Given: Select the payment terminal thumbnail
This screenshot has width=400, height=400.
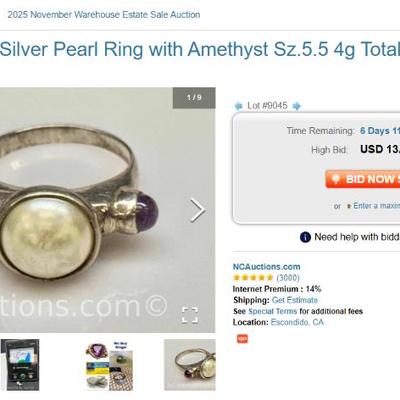Looking at the screenshot, I should [20, 365].
